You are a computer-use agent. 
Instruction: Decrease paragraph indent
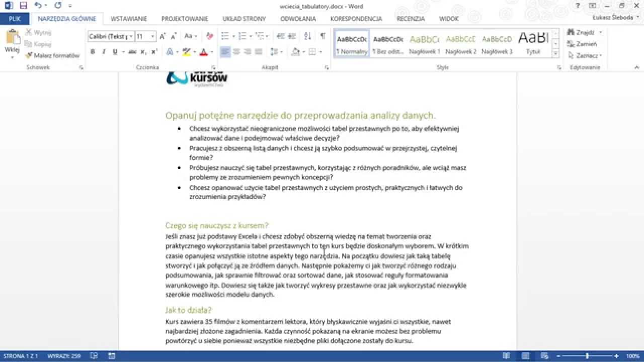point(280,37)
